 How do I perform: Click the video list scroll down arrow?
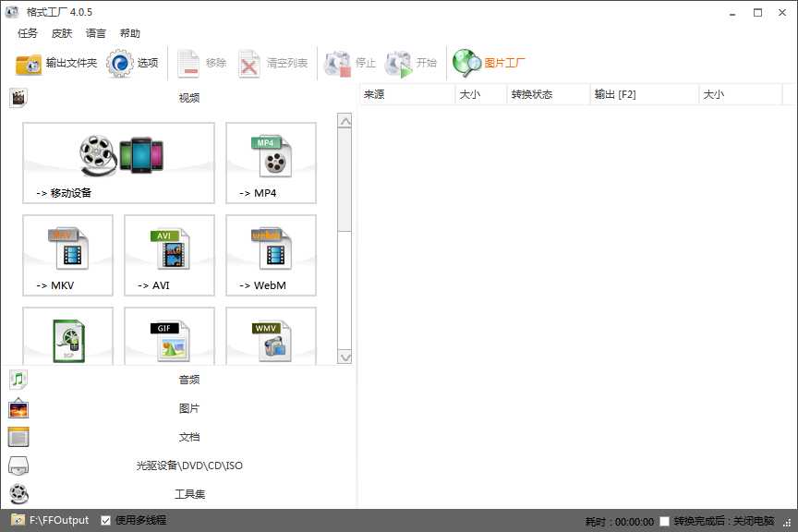click(x=345, y=357)
